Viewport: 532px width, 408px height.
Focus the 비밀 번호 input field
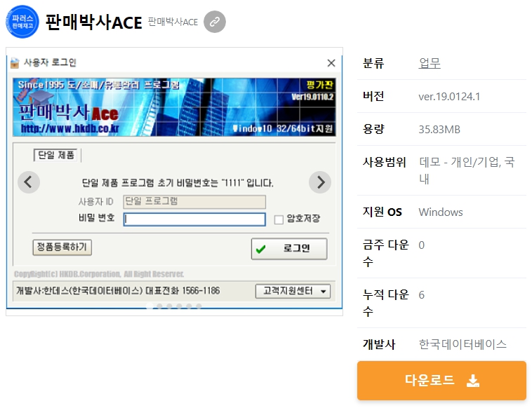pyautogui.click(x=194, y=219)
